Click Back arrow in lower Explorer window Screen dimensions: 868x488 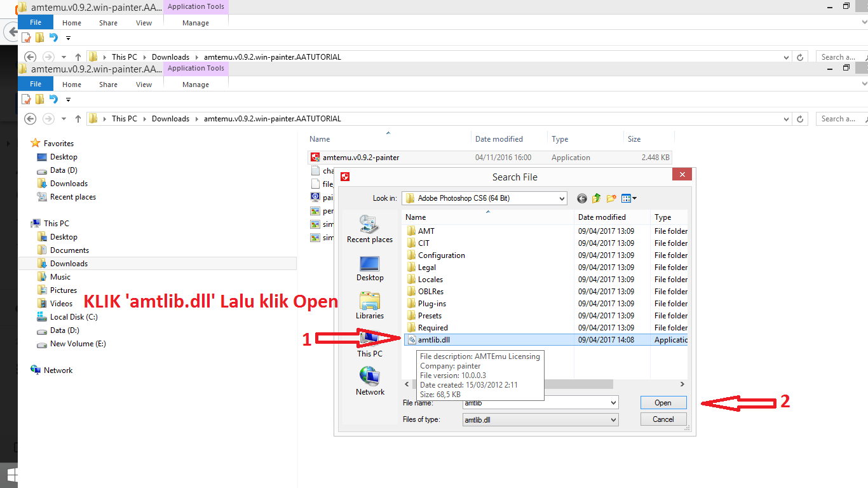click(29, 119)
